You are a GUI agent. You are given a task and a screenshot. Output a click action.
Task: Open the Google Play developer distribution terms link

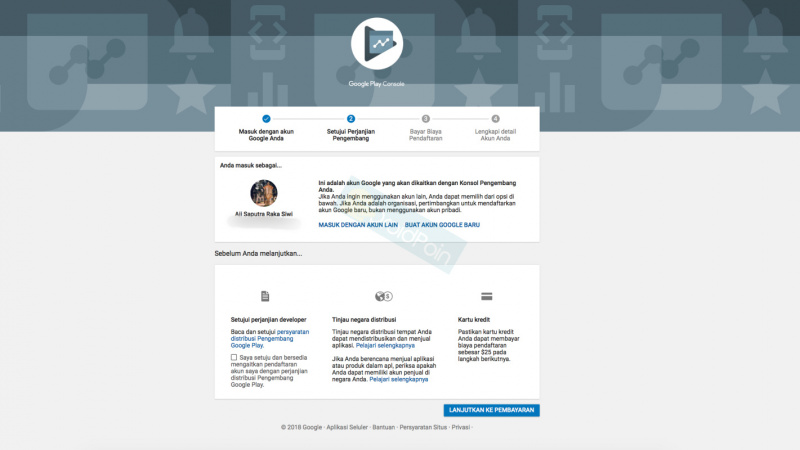(269, 339)
